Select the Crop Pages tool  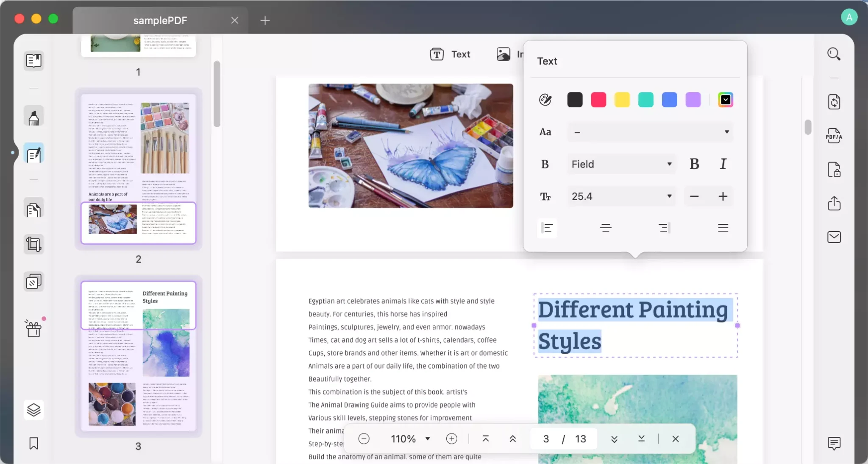pos(33,244)
